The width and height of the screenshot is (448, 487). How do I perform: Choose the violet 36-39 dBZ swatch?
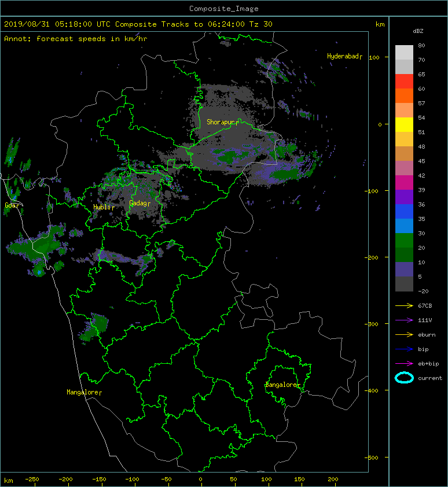point(404,197)
